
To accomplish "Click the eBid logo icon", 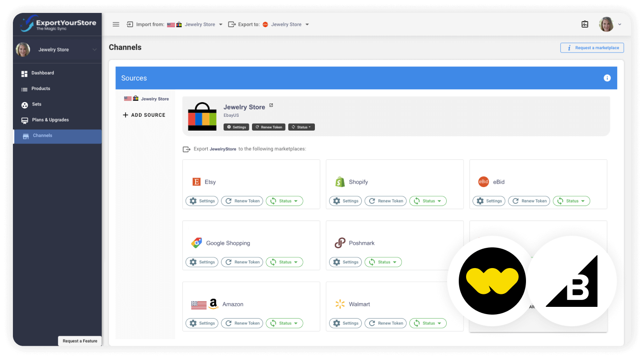I will [484, 182].
